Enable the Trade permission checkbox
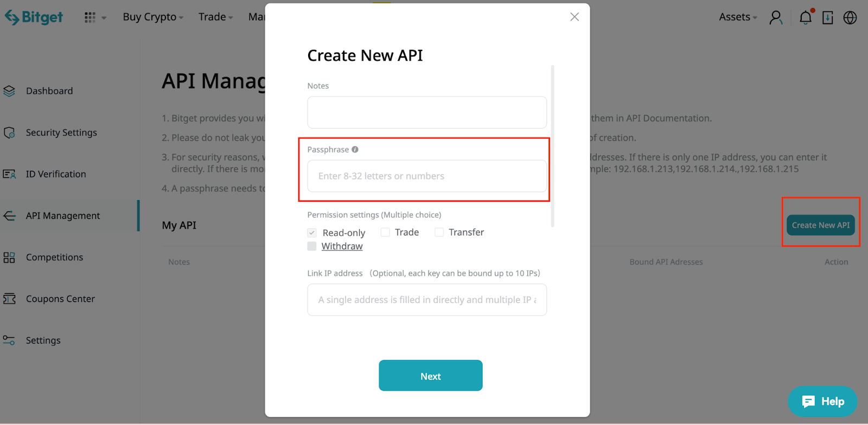The height and width of the screenshot is (425, 868). [x=385, y=233]
